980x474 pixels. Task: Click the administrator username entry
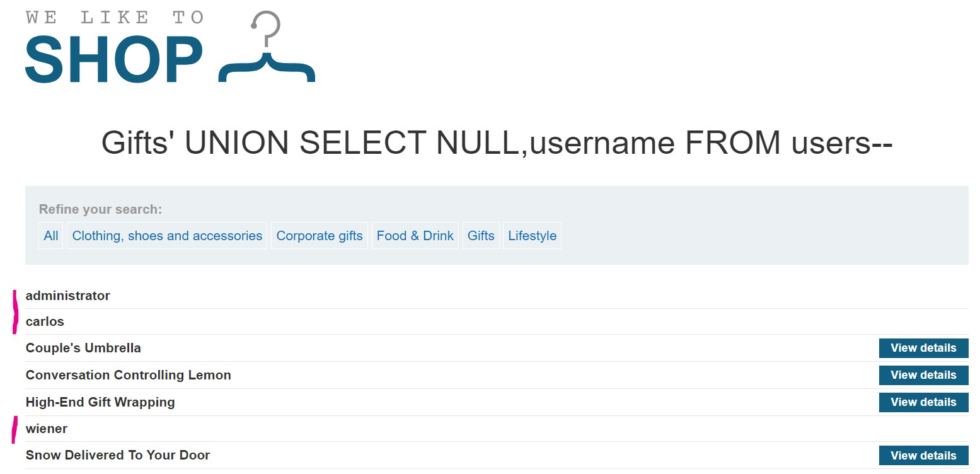click(x=68, y=296)
